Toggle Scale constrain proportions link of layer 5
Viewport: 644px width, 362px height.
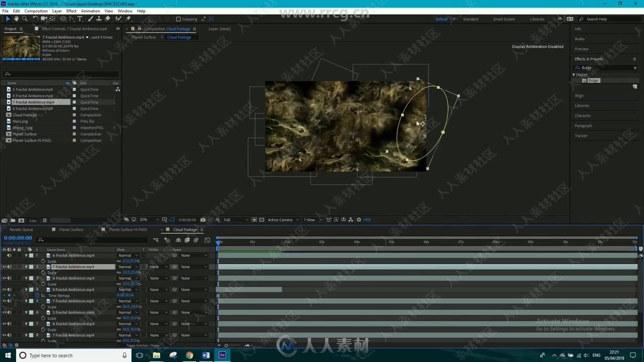pos(119,307)
